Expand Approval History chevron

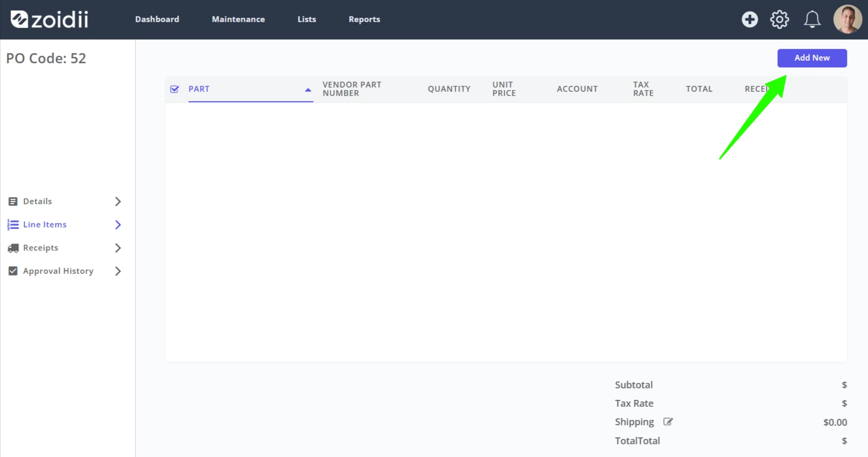click(x=118, y=271)
